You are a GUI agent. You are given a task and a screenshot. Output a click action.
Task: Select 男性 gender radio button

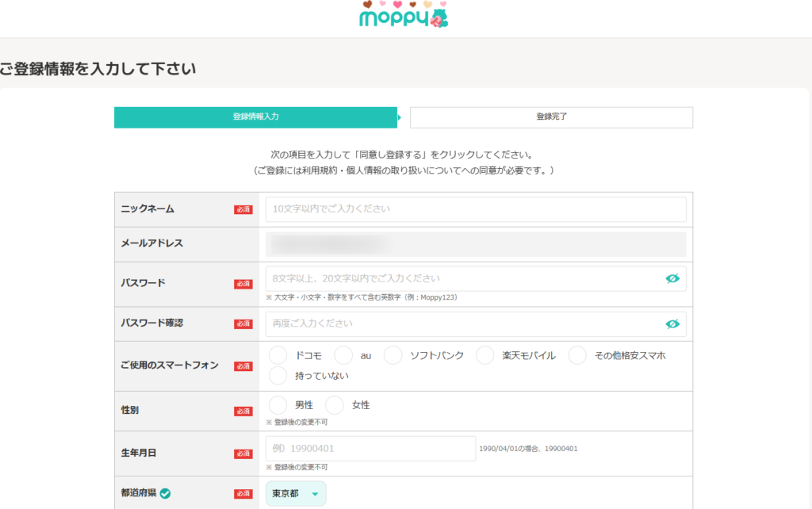pos(278,405)
